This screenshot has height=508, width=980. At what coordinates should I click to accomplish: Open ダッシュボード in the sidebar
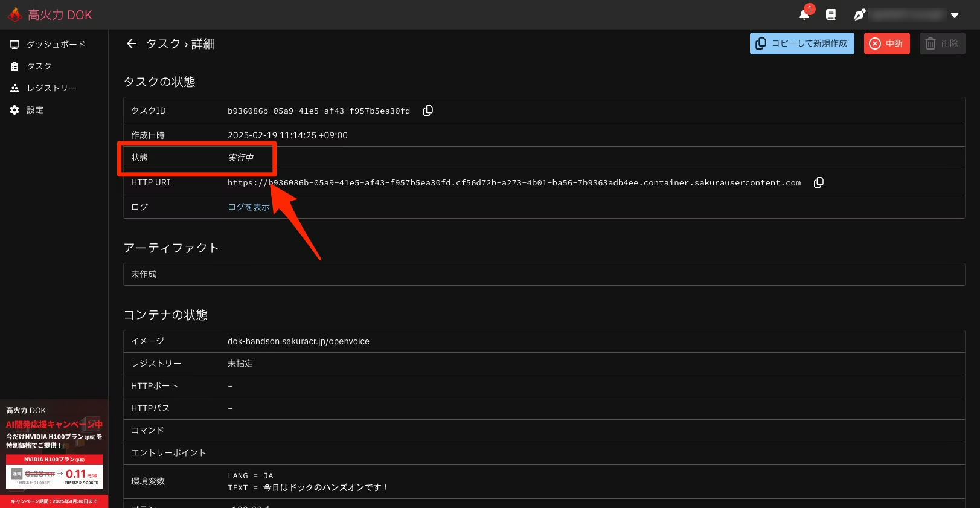[56, 45]
